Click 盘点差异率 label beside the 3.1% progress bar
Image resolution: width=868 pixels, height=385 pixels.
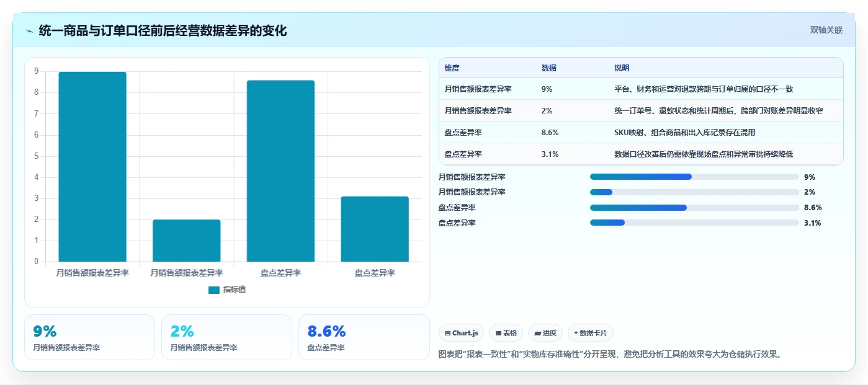pos(457,223)
